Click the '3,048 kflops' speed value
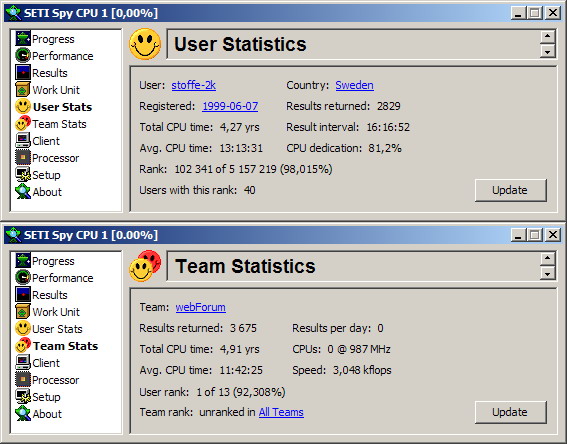Viewport: 567px width, 444px height. (362, 370)
